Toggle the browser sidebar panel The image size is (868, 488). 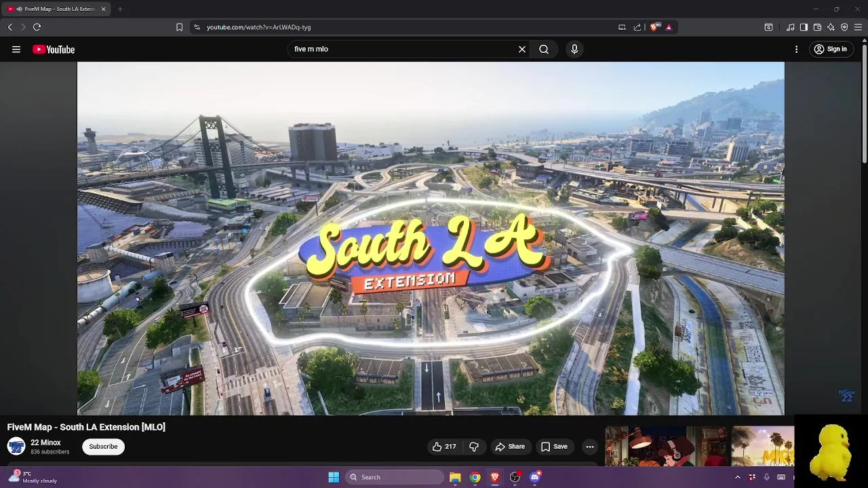pyautogui.click(x=804, y=27)
